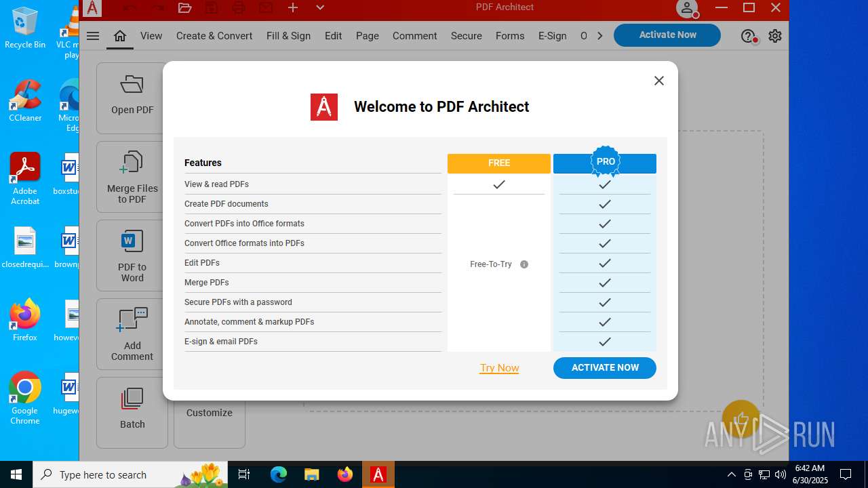Image resolution: width=868 pixels, height=488 pixels.
Task: Click the open folder icon in title bar
Action: coord(184,8)
